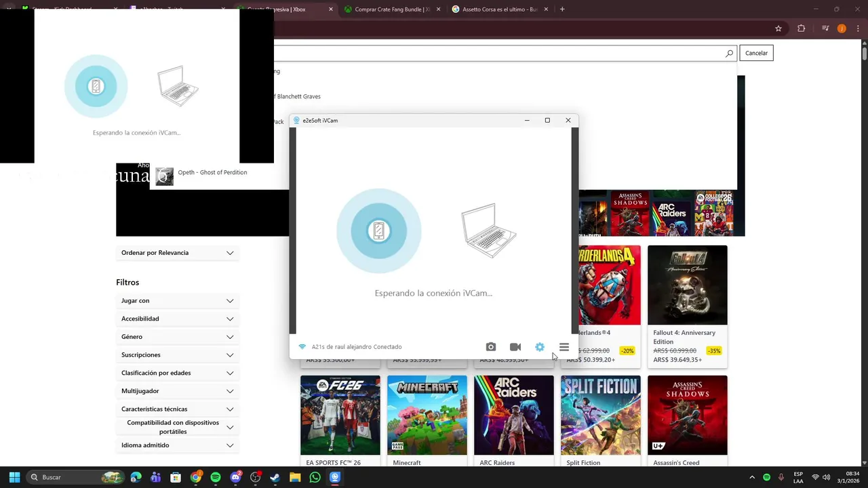Open Spotify from the taskbar
This screenshot has height=488, width=868.
[x=216, y=477]
